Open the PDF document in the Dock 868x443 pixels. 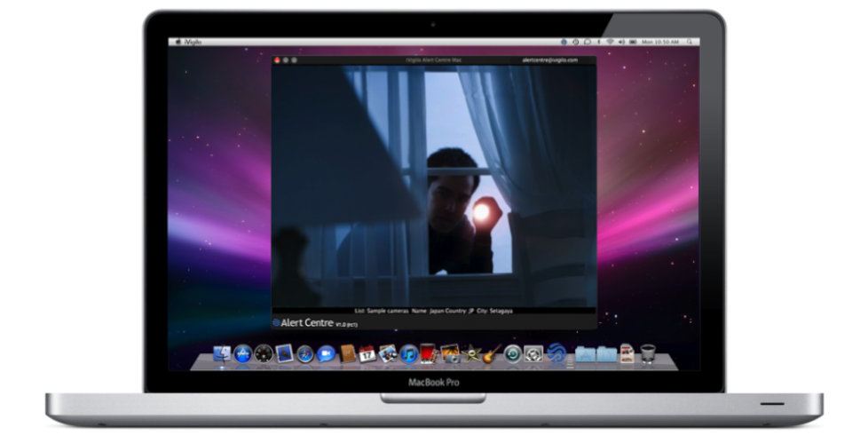pos(627,353)
